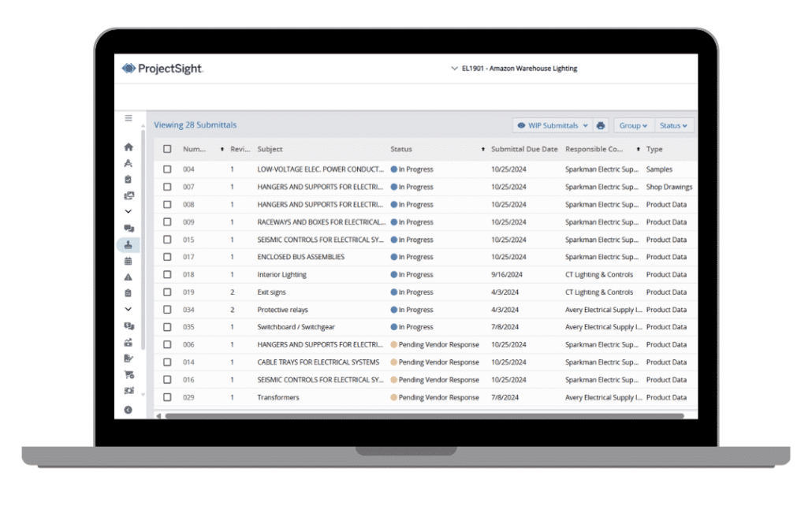This screenshot has height=524, width=812.
Task: Click the Submittal Due Date column header
Action: [x=524, y=149]
